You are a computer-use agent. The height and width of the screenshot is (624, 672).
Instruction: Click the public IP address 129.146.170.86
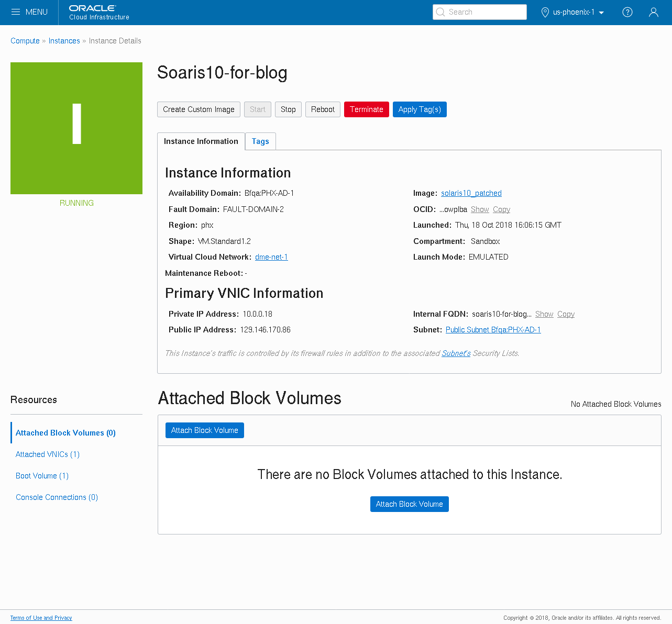click(266, 330)
